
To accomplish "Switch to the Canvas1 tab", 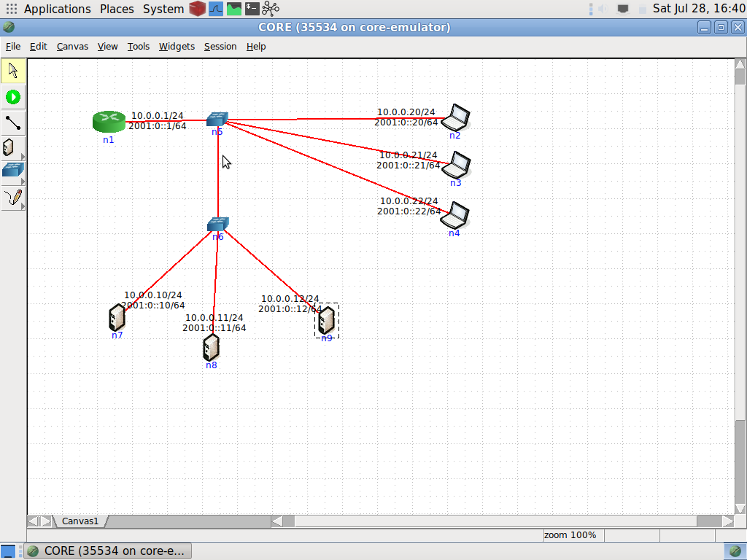I will tap(80, 521).
